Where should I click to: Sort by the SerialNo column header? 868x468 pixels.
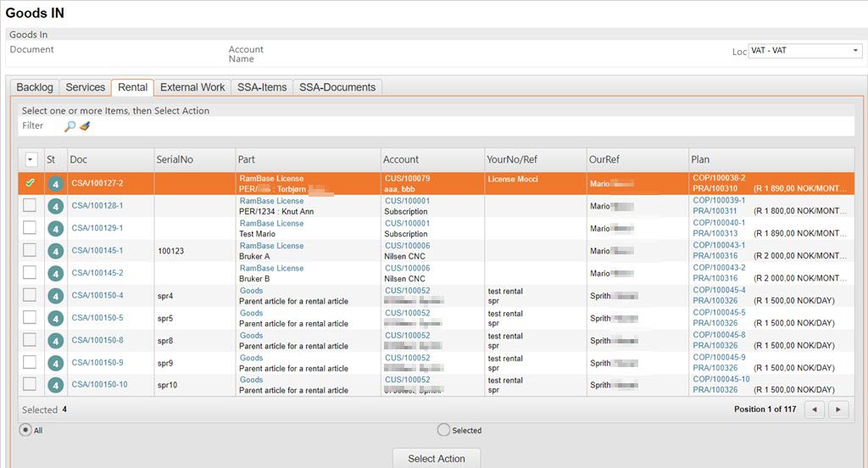tap(175, 159)
